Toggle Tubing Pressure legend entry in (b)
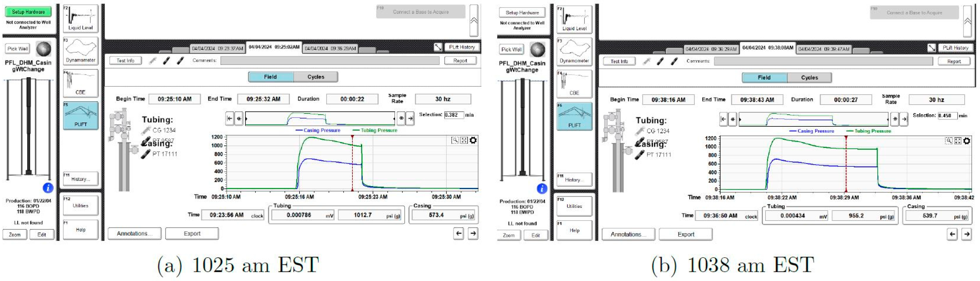The width and height of the screenshot is (980, 281). (868, 131)
